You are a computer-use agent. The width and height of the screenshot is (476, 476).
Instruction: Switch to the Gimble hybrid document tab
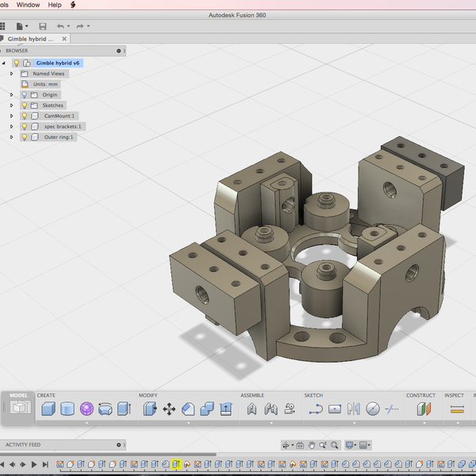[x=30, y=38]
